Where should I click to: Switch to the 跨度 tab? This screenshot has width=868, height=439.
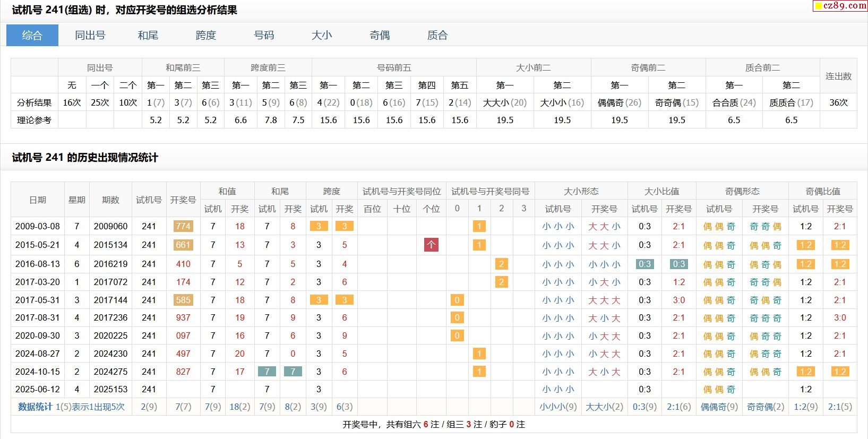click(206, 36)
